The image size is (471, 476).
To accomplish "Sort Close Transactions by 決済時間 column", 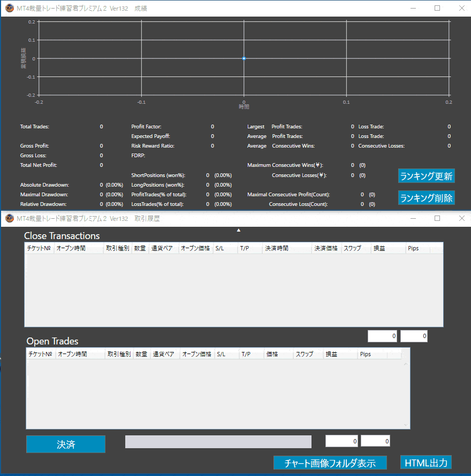I will [x=287, y=249].
